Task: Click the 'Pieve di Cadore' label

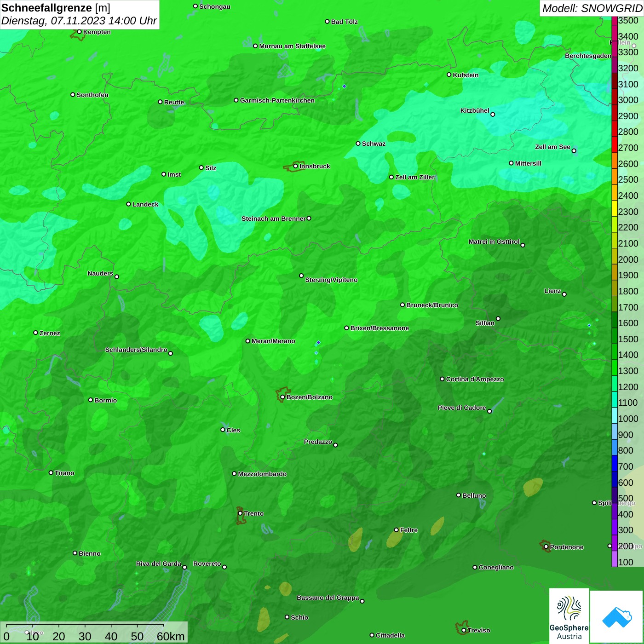Action: [x=461, y=408]
